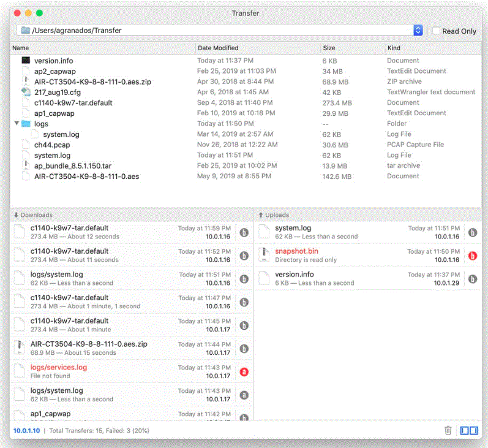Viewport: 488px width, 448px height.
Task: Click status icon for 11:45 PM c1140 download
Action: pos(244,325)
